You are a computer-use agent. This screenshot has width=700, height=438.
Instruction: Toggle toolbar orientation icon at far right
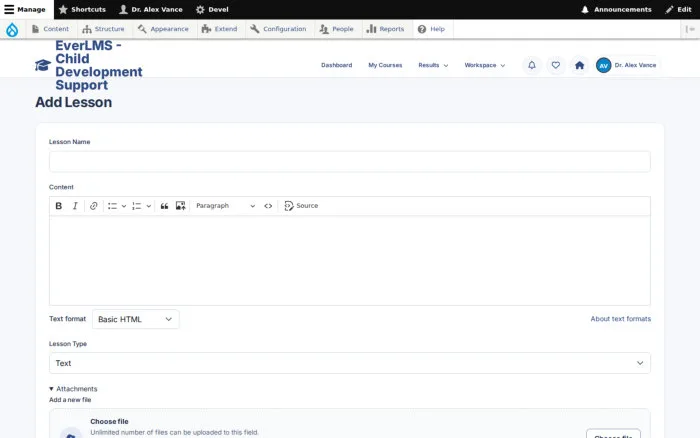(x=690, y=29)
